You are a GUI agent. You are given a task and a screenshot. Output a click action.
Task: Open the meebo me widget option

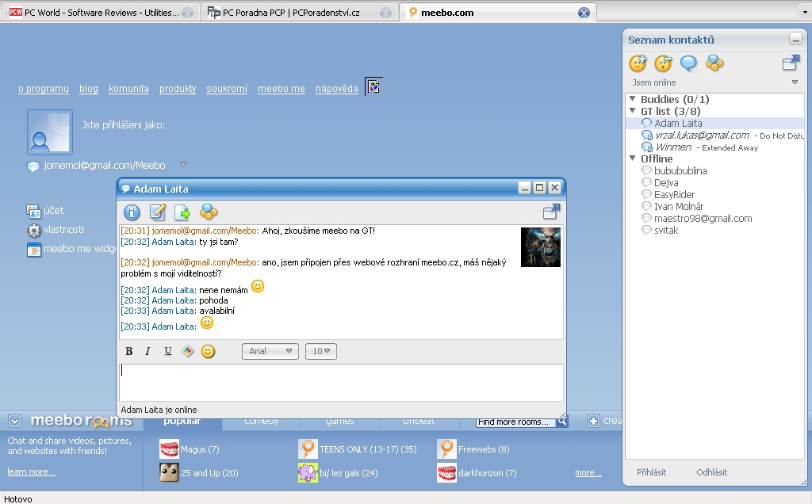pos(71,249)
